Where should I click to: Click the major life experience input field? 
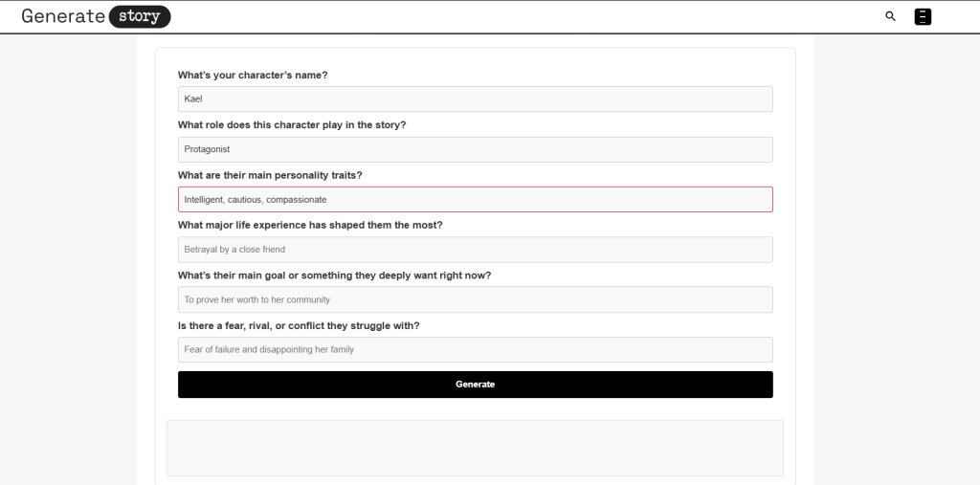(475, 250)
